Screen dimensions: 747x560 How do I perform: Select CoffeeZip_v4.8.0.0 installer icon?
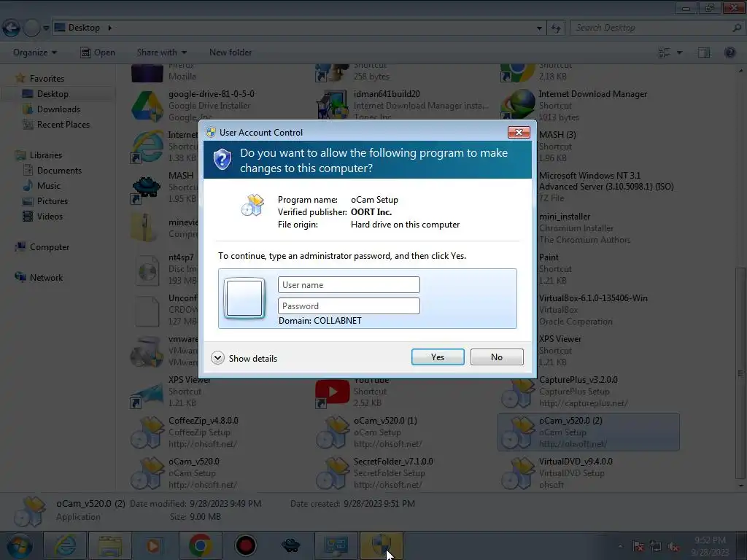pyautogui.click(x=147, y=432)
